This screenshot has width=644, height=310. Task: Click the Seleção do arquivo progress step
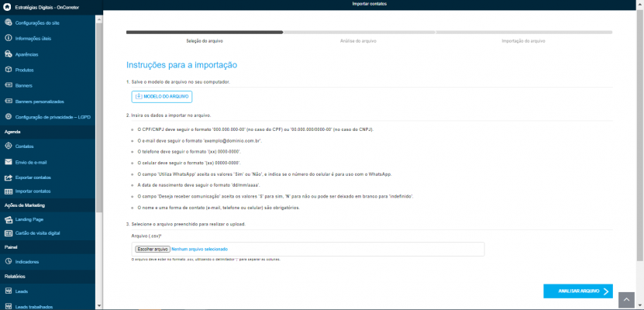[205, 41]
